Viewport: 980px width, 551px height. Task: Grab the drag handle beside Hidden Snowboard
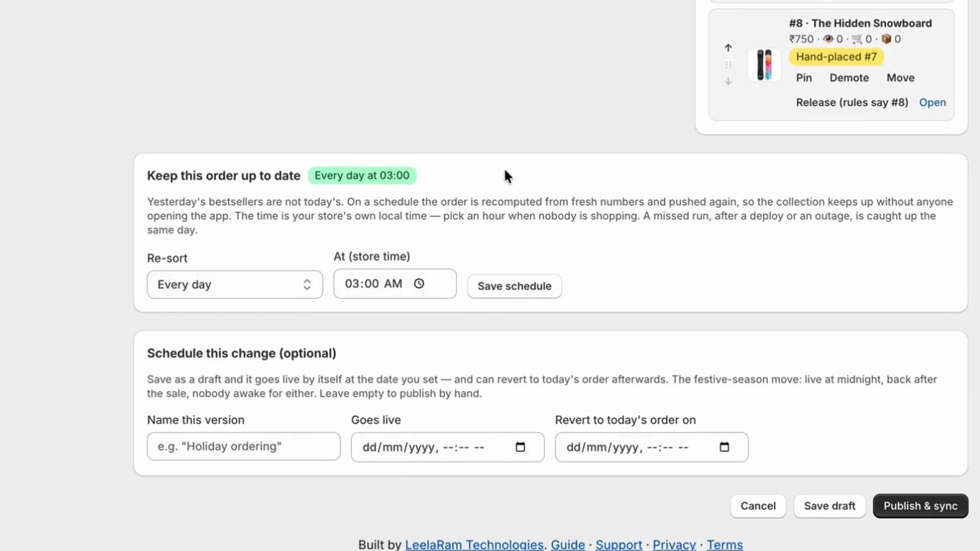[x=728, y=64]
